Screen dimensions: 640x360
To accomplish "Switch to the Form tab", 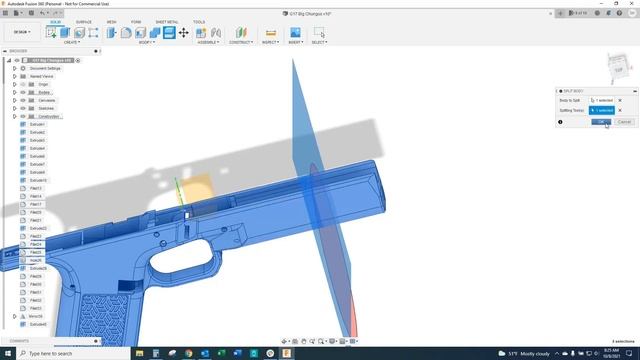I will [x=136, y=22].
